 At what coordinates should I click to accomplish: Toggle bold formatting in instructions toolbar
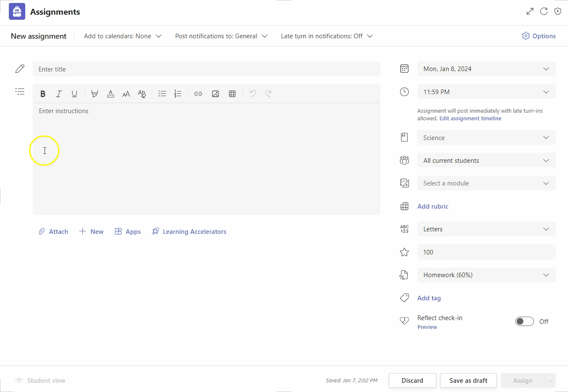click(43, 93)
